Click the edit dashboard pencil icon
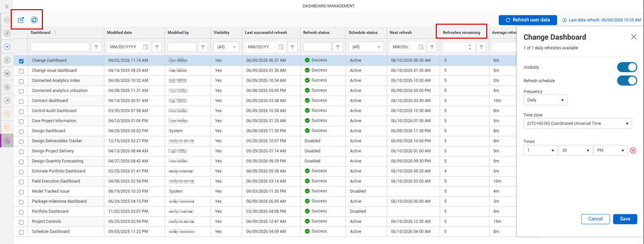Viewport: 644px width, 244px height. 21,20
